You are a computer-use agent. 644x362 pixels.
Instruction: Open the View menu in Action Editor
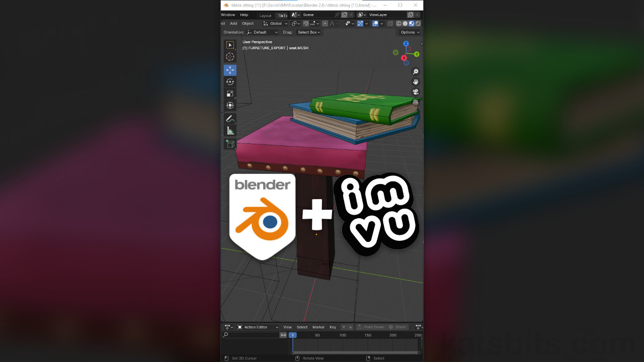pos(287,327)
